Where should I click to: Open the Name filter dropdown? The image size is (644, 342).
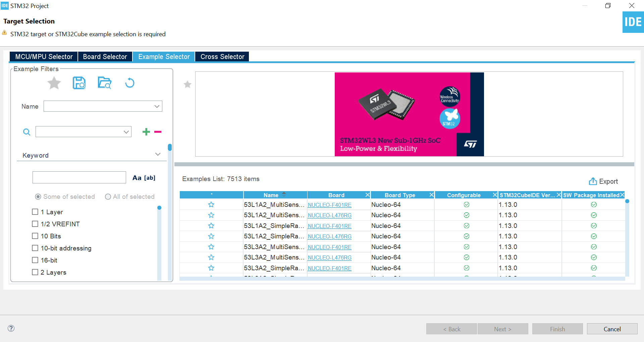(156, 106)
